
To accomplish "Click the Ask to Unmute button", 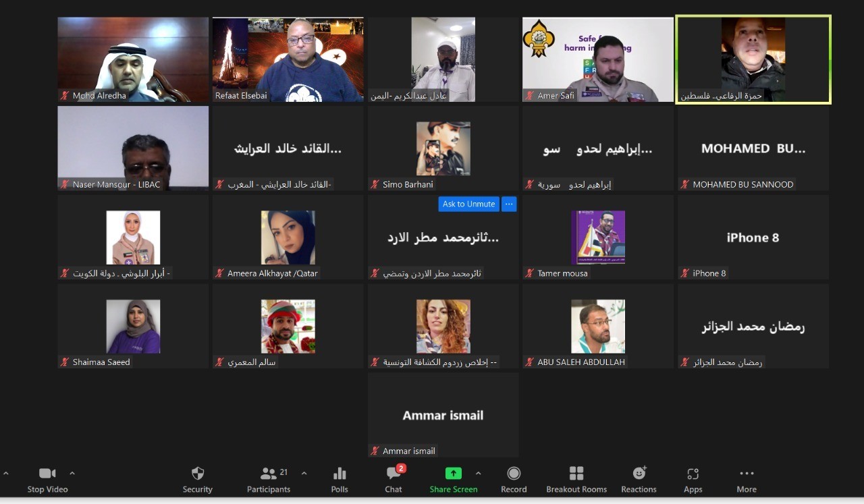I will (468, 204).
